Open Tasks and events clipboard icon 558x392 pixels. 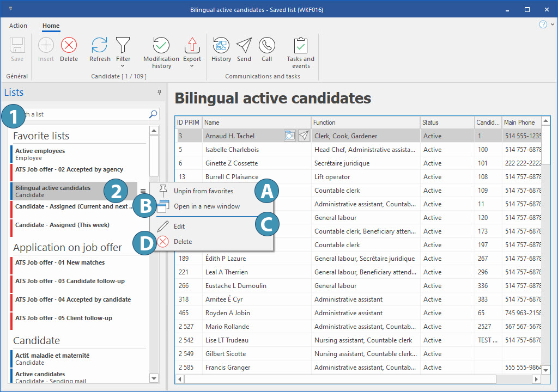pyautogui.click(x=301, y=46)
